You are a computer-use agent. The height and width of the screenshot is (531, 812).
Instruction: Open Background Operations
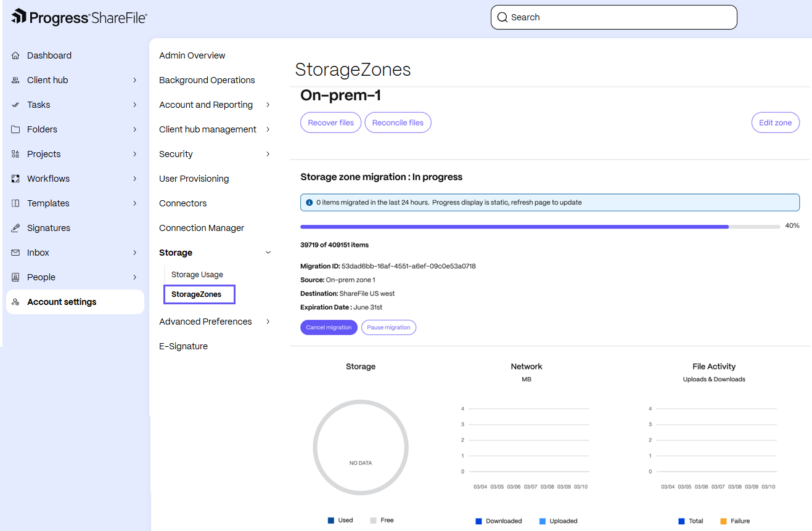207,80
